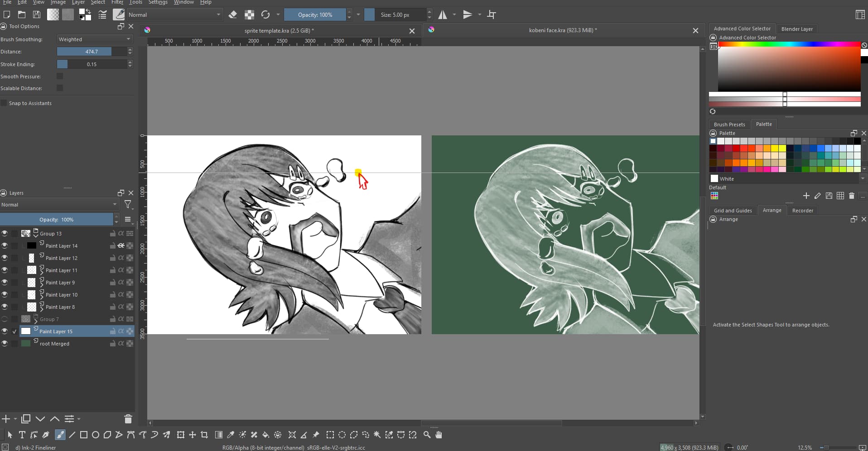Viewport: 868px width, 451px height.
Task: Enable Snap to Assistants checkbox
Action: coord(4,103)
